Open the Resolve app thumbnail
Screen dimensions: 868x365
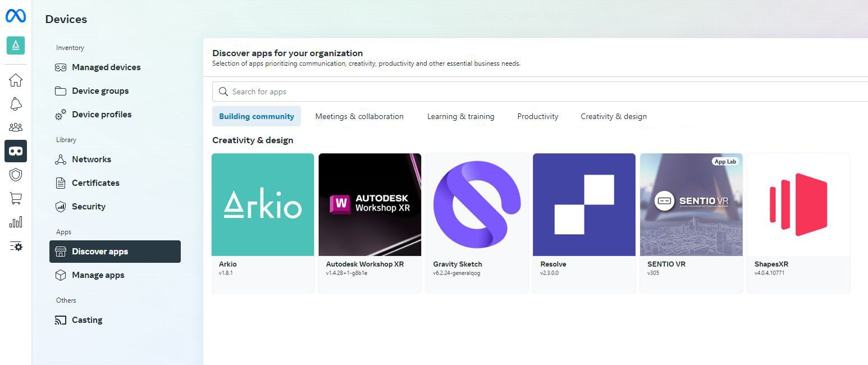584,205
